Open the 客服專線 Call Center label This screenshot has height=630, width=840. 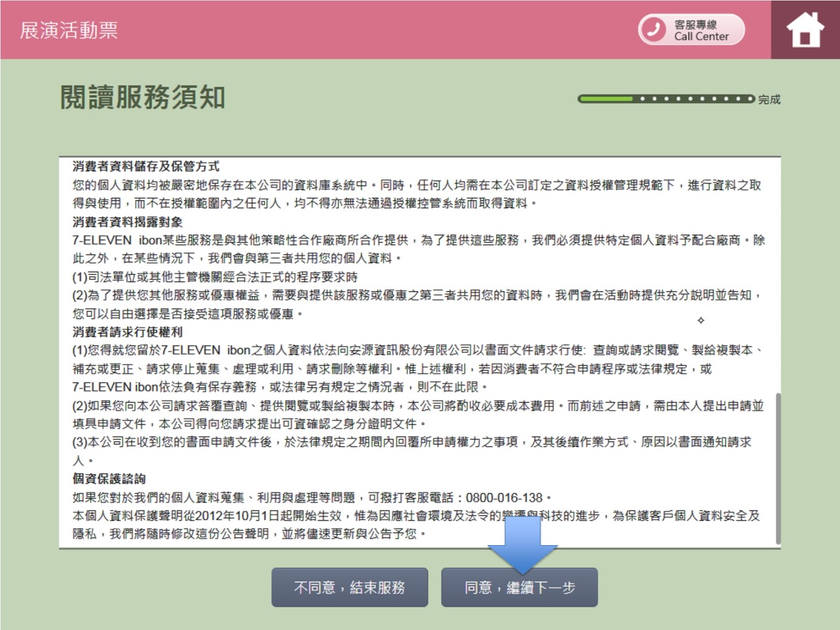pos(701,30)
